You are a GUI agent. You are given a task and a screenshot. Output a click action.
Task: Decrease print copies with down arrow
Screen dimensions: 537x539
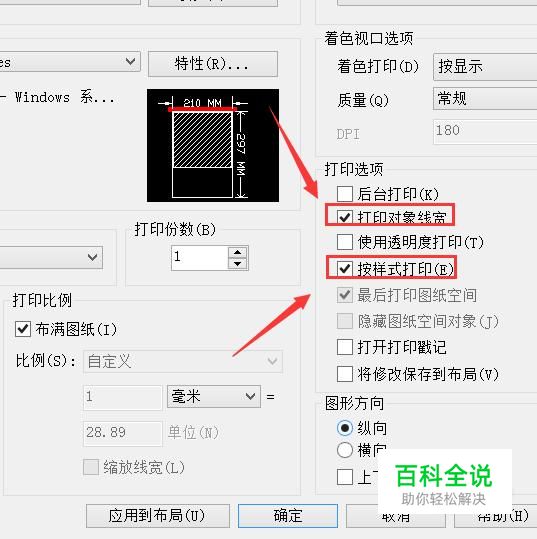(238, 264)
